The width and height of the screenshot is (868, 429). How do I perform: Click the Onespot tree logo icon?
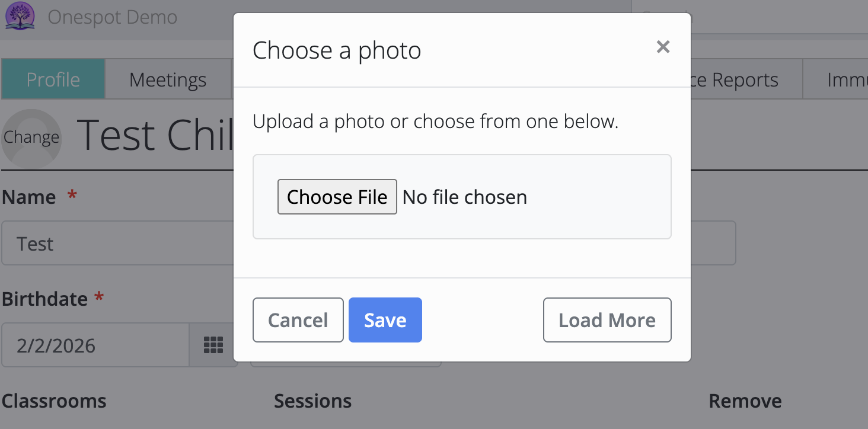pyautogui.click(x=20, y=16)
